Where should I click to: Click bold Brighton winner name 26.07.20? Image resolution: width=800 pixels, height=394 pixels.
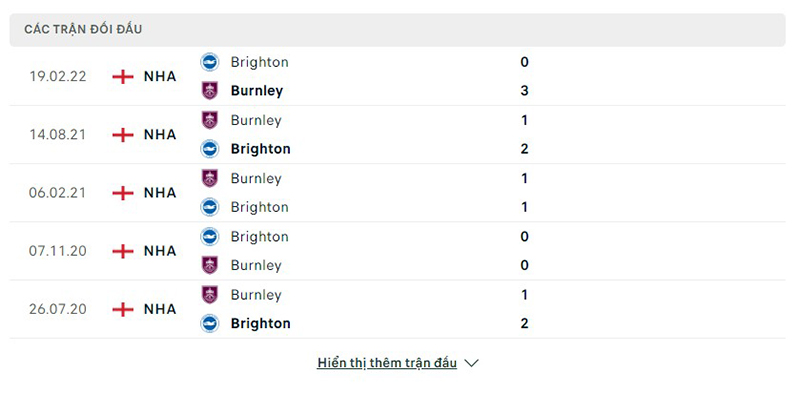click(261, 324)
